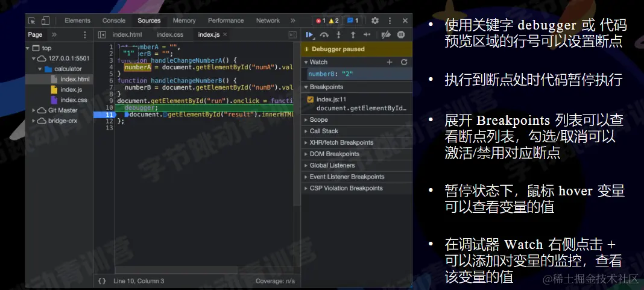644x290 pixels.
Task: Click the debugger statement on line 10
Action: (141, 108)
